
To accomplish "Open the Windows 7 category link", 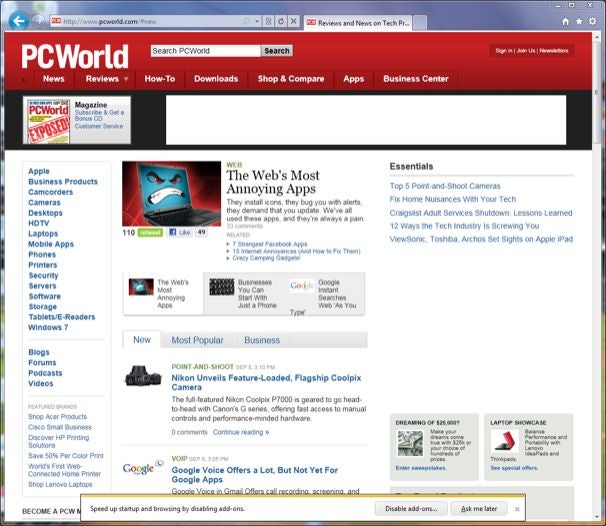I will [48, 327].
